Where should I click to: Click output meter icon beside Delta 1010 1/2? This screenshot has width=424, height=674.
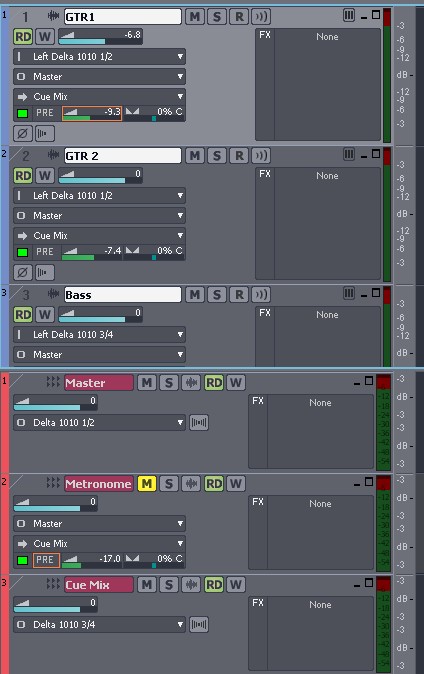[x=199, y=423]
